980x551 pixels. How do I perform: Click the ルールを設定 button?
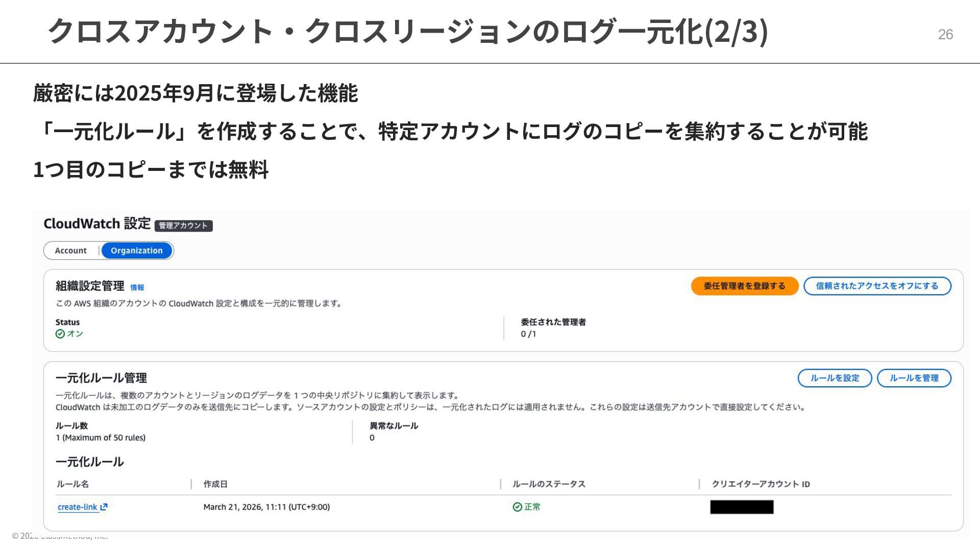click(x=835, y=378)
